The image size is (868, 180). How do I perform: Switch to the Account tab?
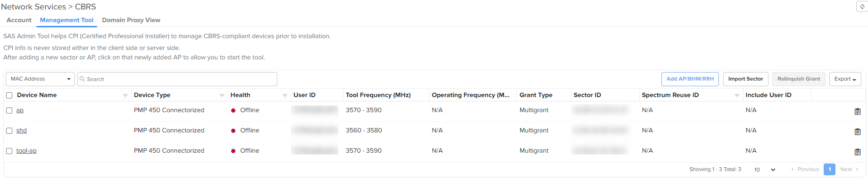tap(19, 20)
